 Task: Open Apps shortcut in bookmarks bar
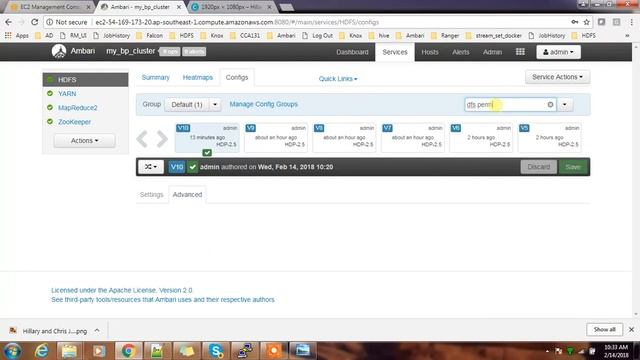click(17, 36)
